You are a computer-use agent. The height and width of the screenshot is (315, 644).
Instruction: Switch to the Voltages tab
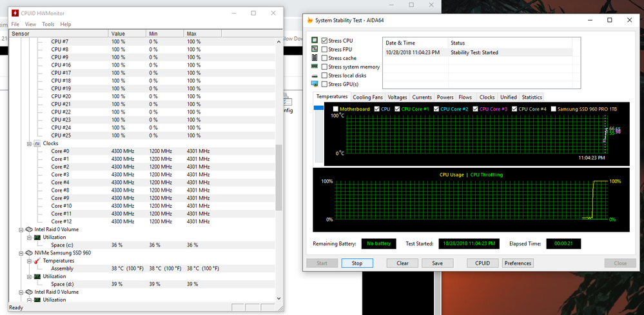[x=398, y=97]
